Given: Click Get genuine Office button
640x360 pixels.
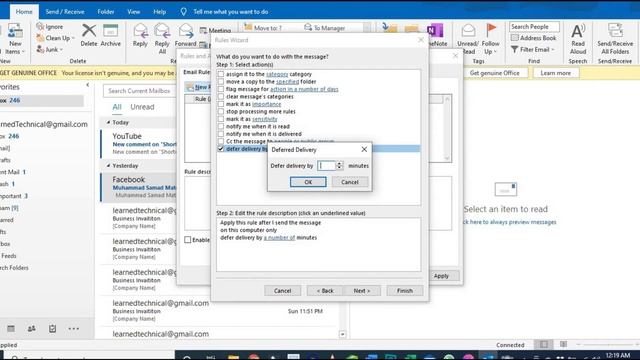Looking at the screenshot, I should pos(494,73).
